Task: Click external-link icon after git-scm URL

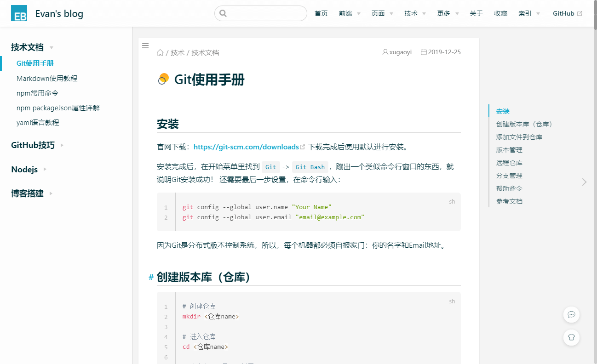Action: [303, 147]
